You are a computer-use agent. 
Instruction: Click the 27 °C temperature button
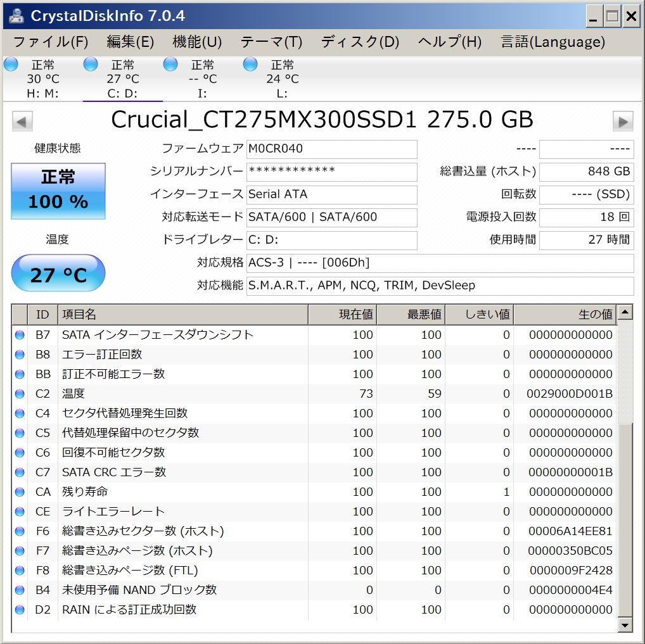pyautogui.click(x=58, y=274)
